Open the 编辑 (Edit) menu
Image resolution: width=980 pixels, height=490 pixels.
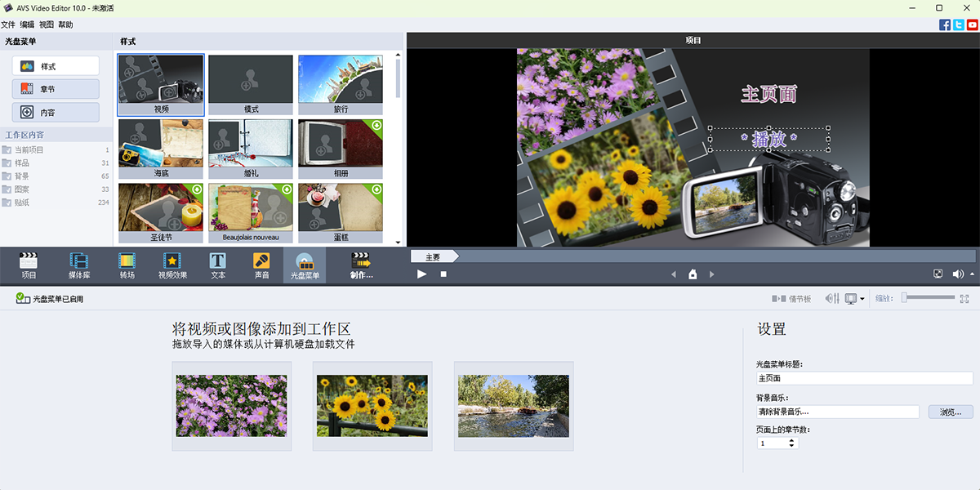pos(26,24)
